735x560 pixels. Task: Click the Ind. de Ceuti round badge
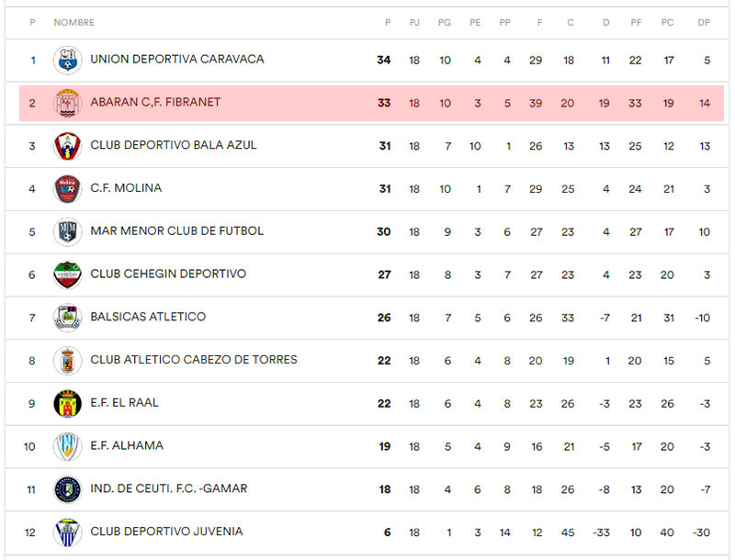pos(67,489)
